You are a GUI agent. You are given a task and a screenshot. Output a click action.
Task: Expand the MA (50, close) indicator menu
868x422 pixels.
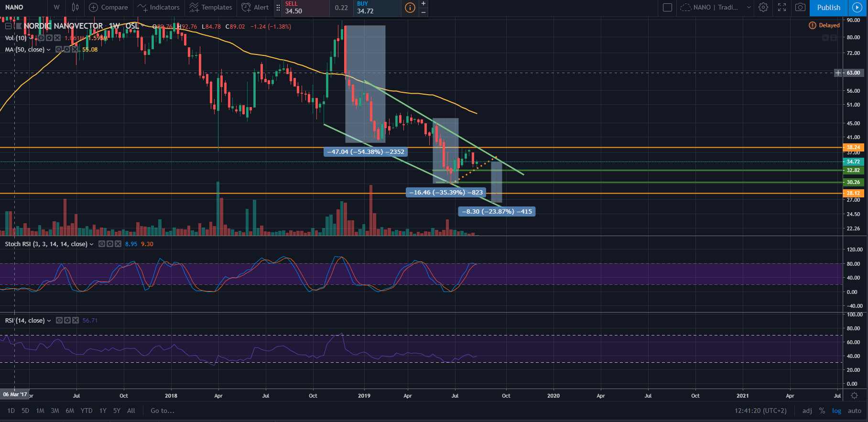tap(48, 50)
